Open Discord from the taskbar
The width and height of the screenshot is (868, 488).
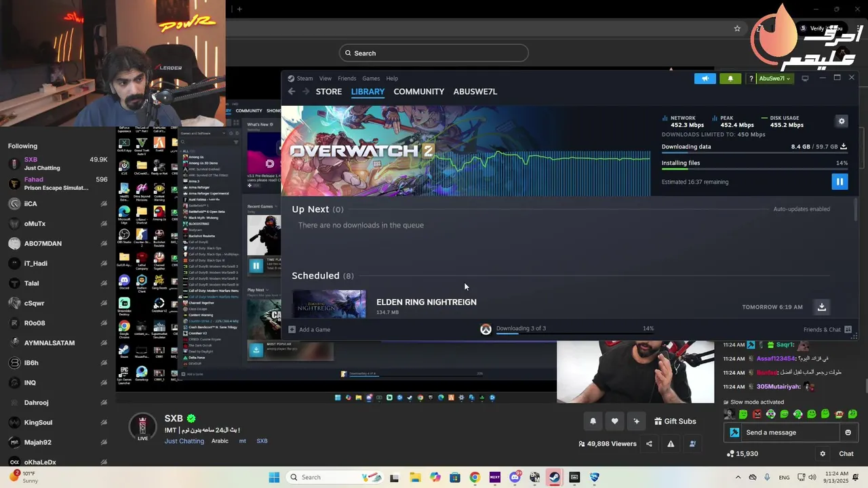(x=515, y=477)
